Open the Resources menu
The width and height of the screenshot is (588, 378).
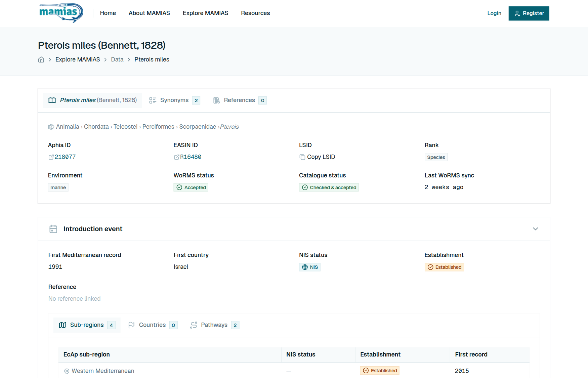255,13
